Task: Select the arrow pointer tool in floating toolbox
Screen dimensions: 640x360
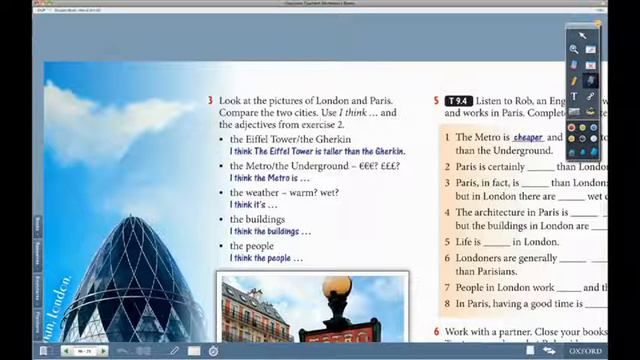Action: click(x=582, y=36)
